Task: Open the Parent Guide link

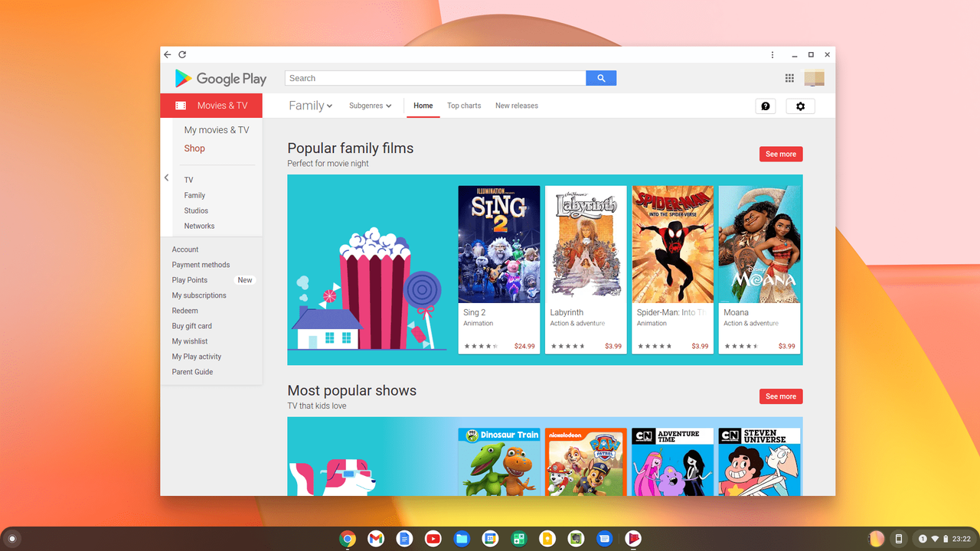Action: [x=192, y=372]
